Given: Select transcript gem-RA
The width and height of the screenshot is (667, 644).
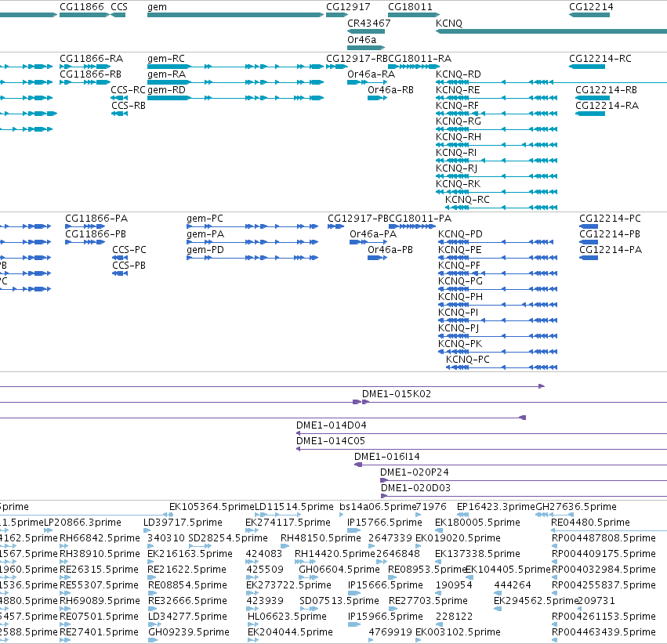Looking at the screenshot, I should [166, 74].
